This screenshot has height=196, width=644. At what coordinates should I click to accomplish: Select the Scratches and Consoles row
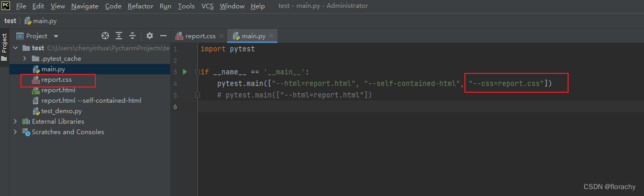[90, 132]
